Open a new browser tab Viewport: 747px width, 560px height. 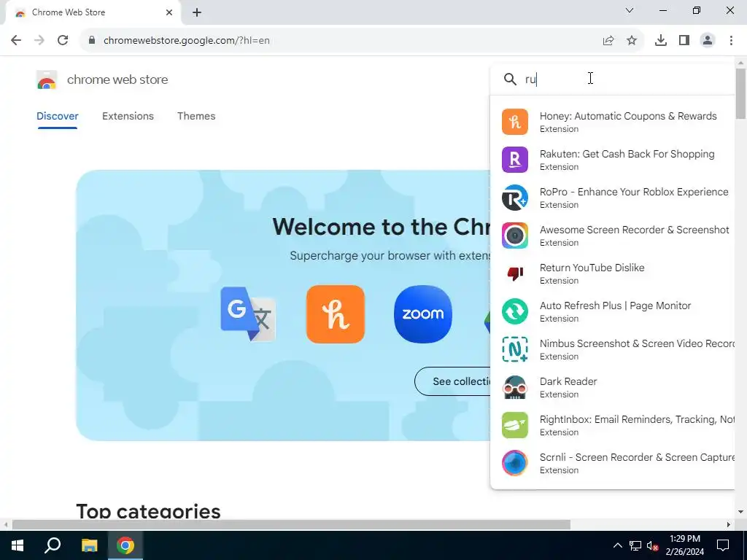[x=197, y=12]
